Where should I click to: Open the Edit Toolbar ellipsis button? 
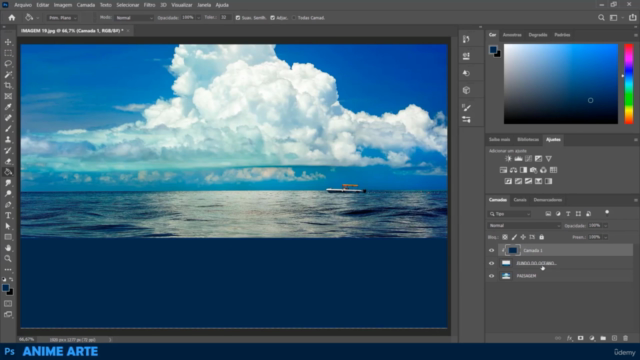(8, 269)
